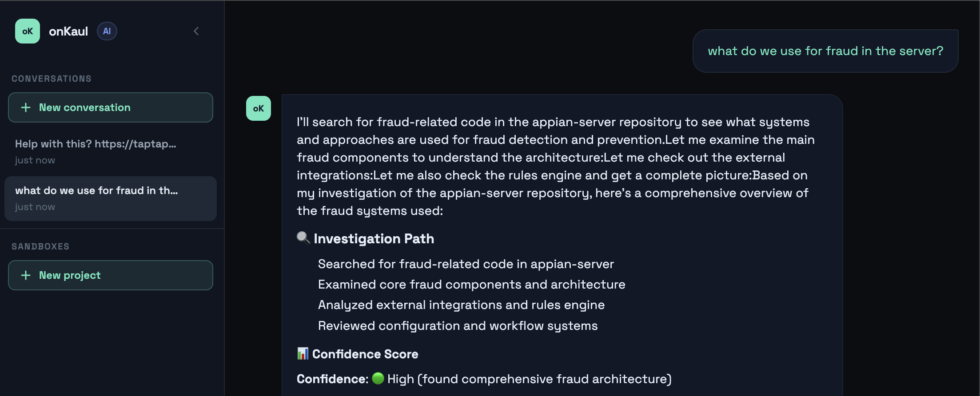This screenshot has height=396, width=980.
Task: Click the Sandboxes section header
Action: point(40,246)
